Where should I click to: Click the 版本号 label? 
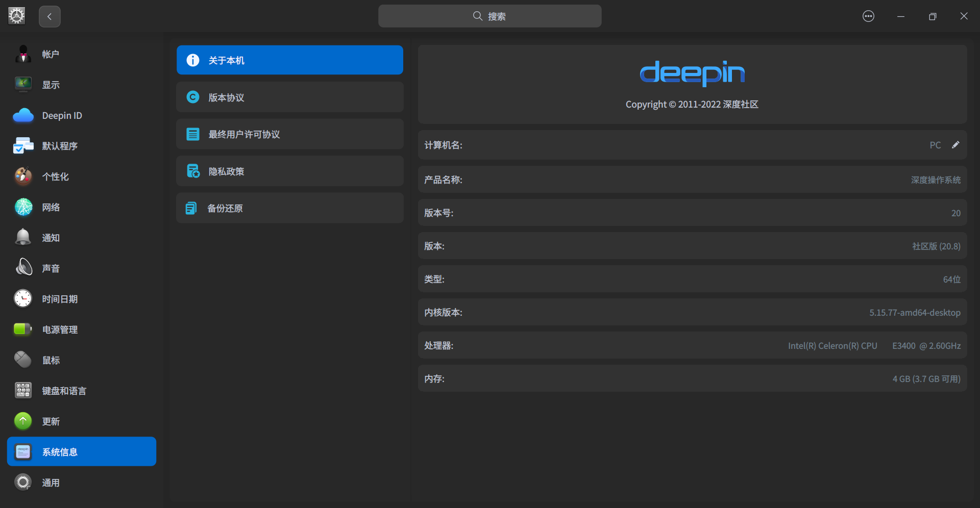point(438,213)
